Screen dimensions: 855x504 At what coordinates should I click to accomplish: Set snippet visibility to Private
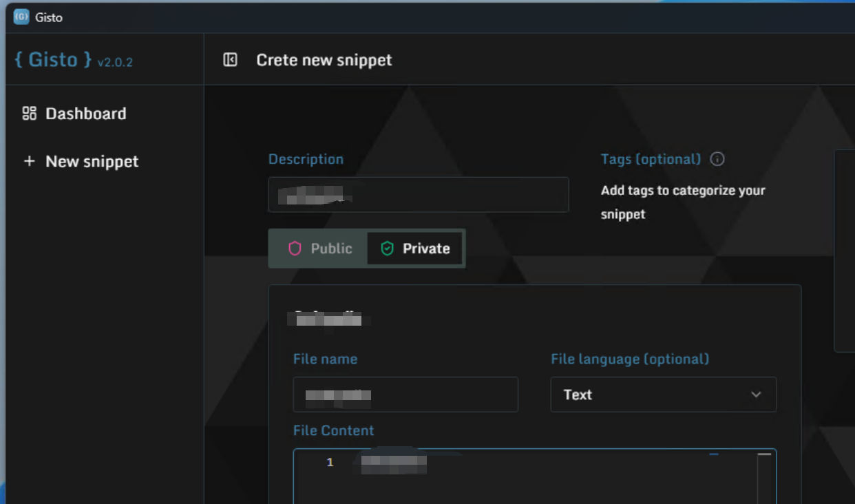(x=414, y=249)
